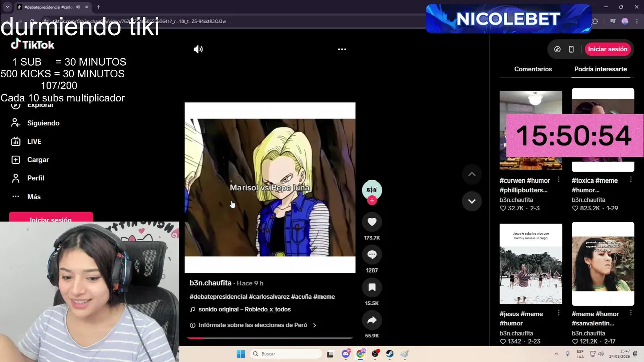This screenshot has height=362, width=644.
Task: Click the sidebar Iniciar sesión button
Action: click(x=50, y=218)
